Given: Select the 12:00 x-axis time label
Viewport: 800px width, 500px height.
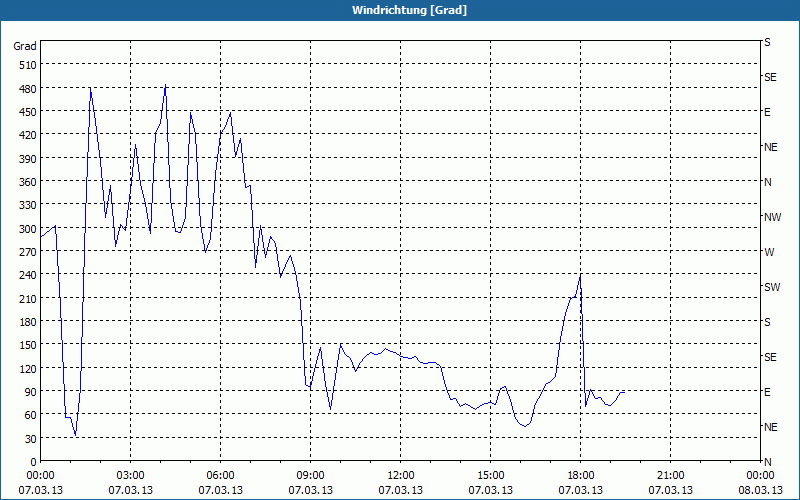Looking at the screenshot, I should 401,476.
